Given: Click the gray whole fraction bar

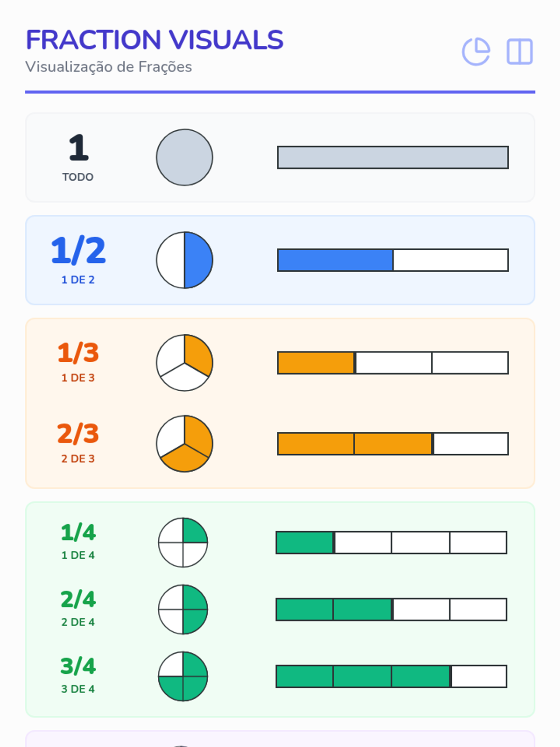Looking at the screenshot, I should 392,157.
